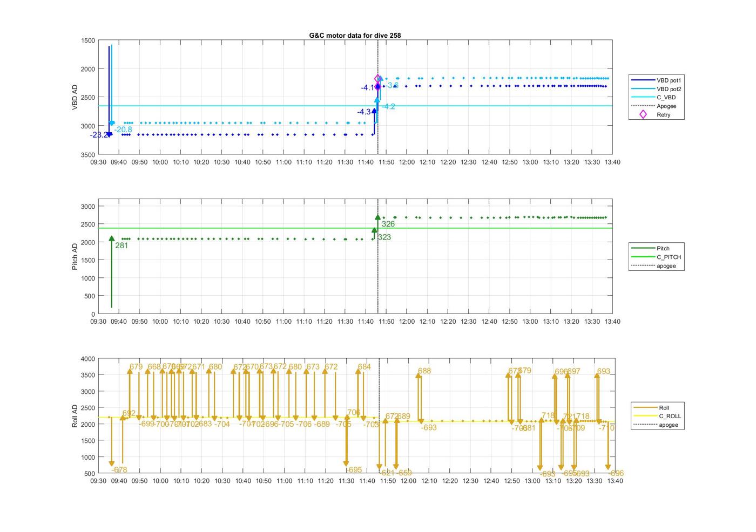Screen dimensions: 756x532
Task: Click the '1500' tick on the VBD axis
Action: coord(88,40)
